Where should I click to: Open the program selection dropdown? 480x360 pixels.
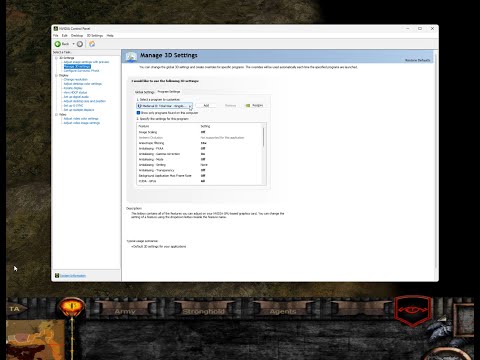(164, 106)
